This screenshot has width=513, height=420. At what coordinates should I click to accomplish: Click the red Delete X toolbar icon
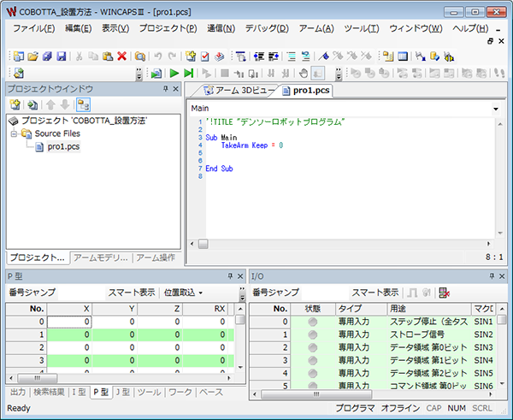tap(121, 56)
